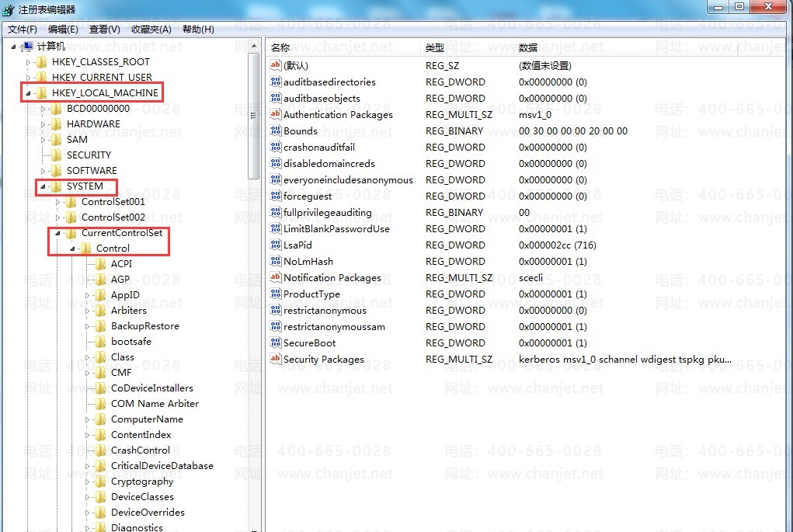Viewport: 793px width, 532px height.
Task: Click the NoLmHash value icon
Action: tap(275, 261)
